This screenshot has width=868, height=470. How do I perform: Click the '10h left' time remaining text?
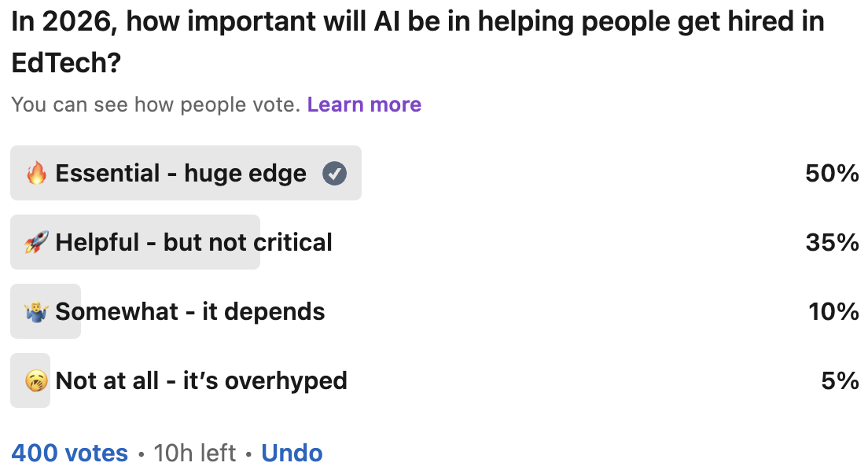click(x=194, y=453)
